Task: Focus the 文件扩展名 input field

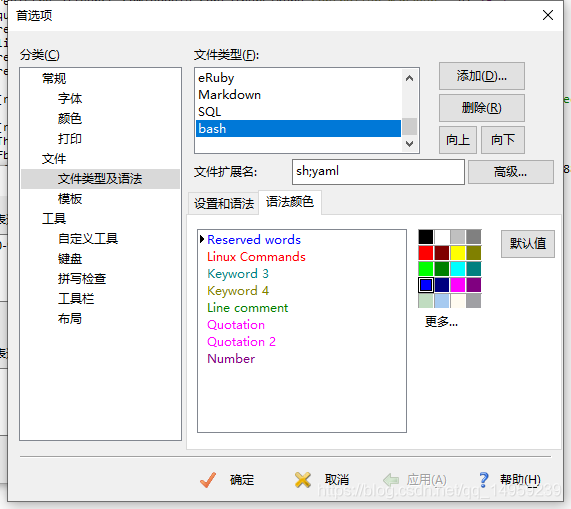Action: click(x=378, y=171)
